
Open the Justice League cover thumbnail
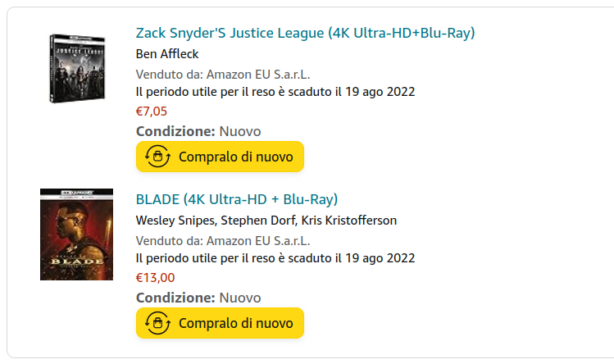click(x=77, y=69)
